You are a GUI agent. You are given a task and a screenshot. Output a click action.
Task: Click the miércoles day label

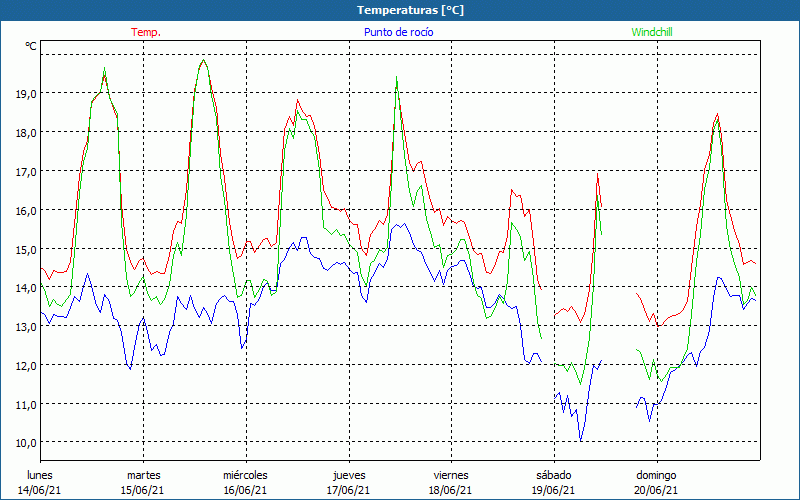point(245,475)
